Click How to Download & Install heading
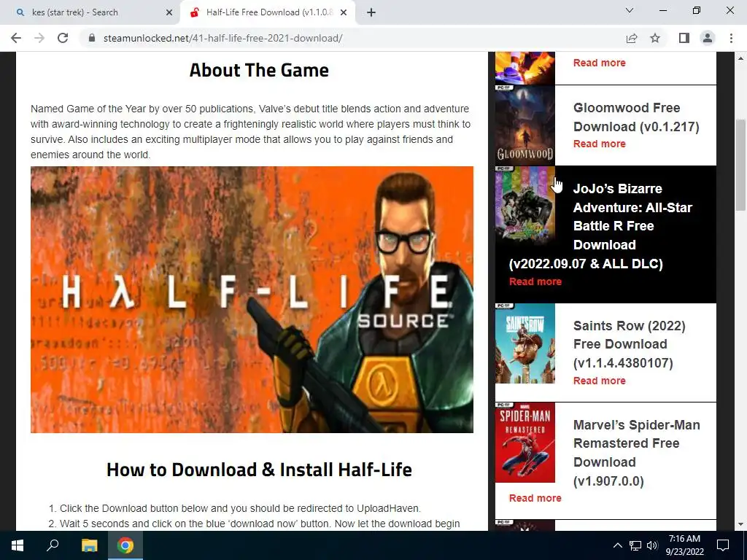 [259, 470]
